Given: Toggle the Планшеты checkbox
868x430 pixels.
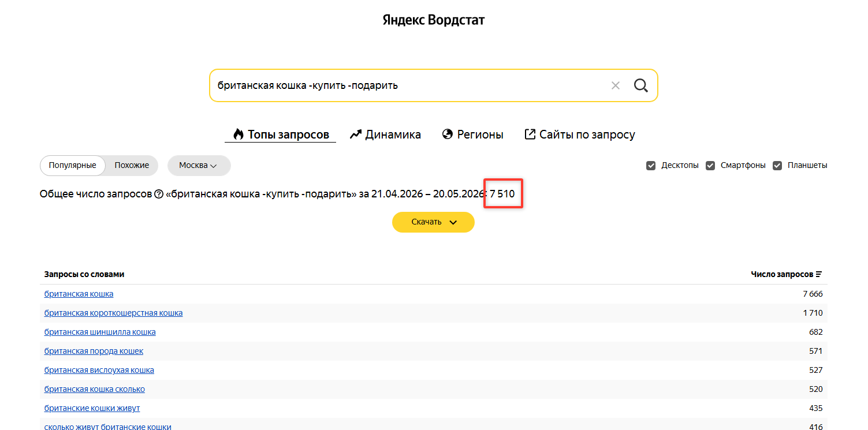Looking at the screenshot, I should point(777,165).
